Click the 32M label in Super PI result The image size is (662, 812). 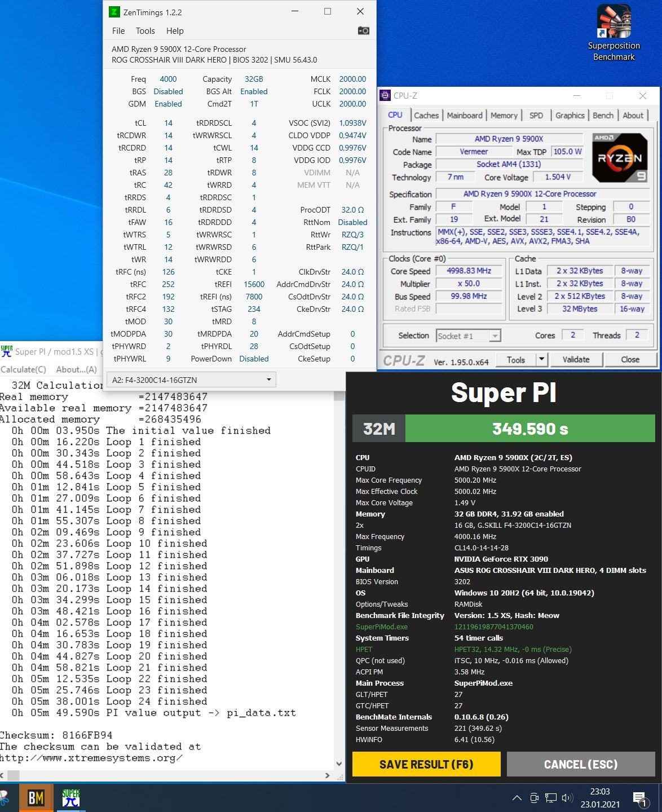[379, 429]
